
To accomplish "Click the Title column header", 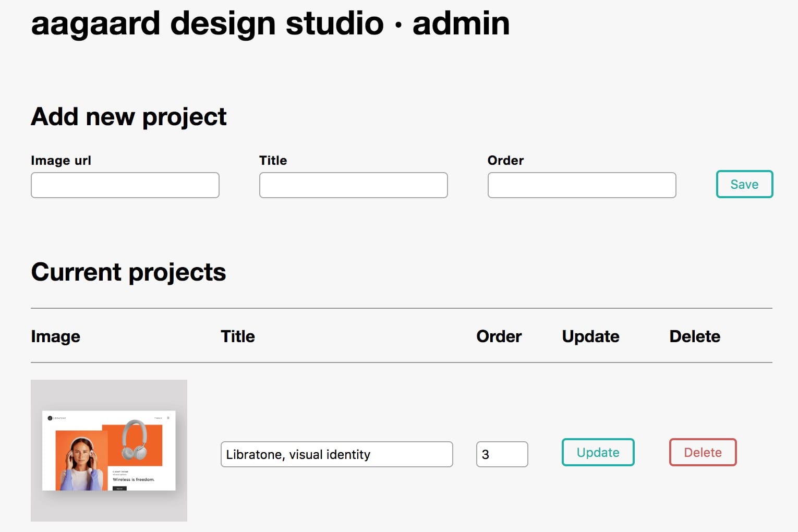I will point(237,336).
